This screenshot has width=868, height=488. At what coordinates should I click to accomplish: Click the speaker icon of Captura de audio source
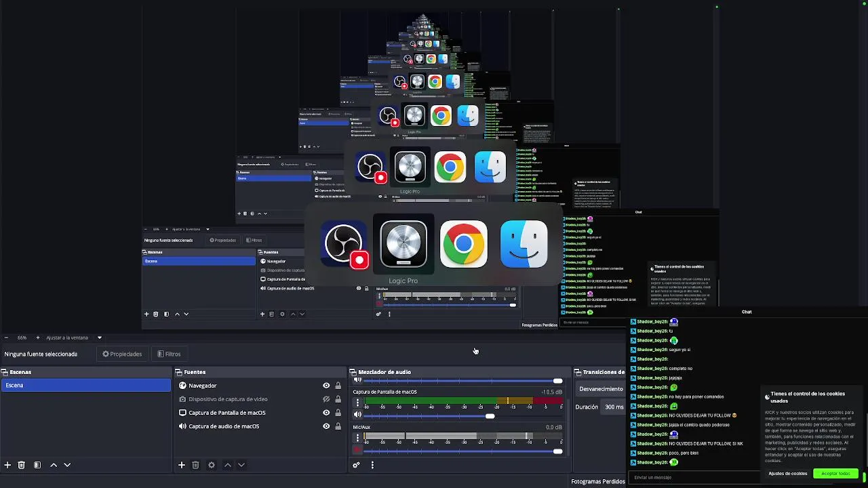coord(182,426)
